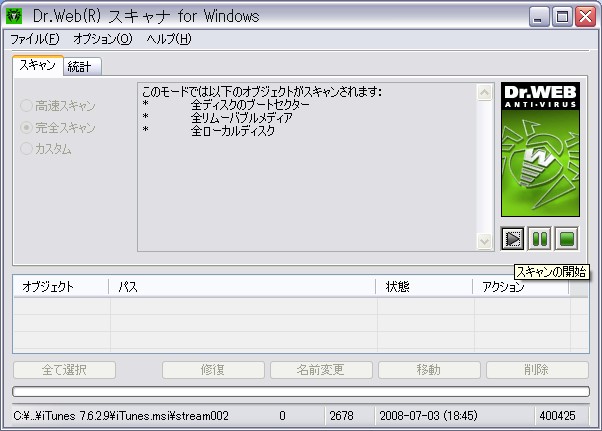Click the start scan play button

pos(513,239)
